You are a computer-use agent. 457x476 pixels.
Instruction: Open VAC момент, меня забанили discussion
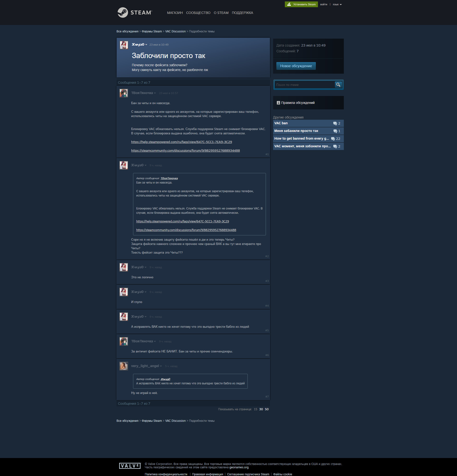pyautogui.click(x=308, y=146)
